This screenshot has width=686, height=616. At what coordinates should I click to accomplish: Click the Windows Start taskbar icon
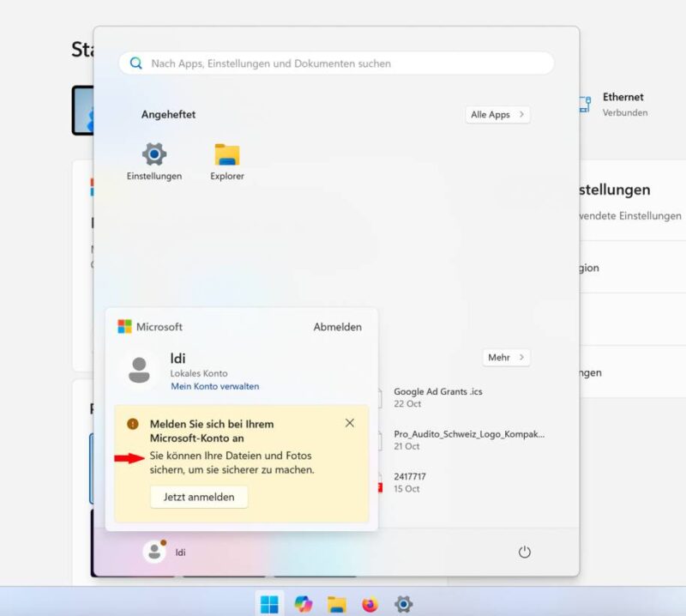[270, 604]
